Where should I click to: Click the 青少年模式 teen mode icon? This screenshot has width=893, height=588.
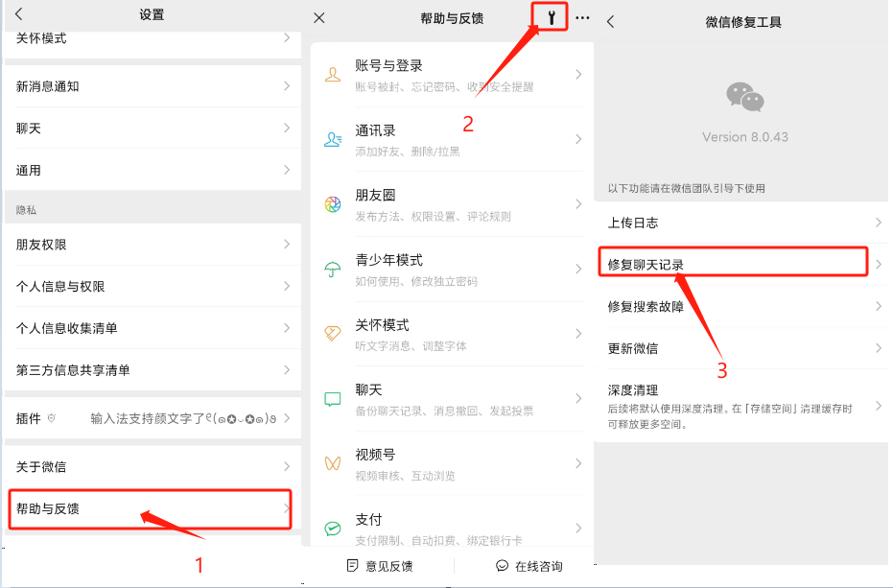coord(331,269)
